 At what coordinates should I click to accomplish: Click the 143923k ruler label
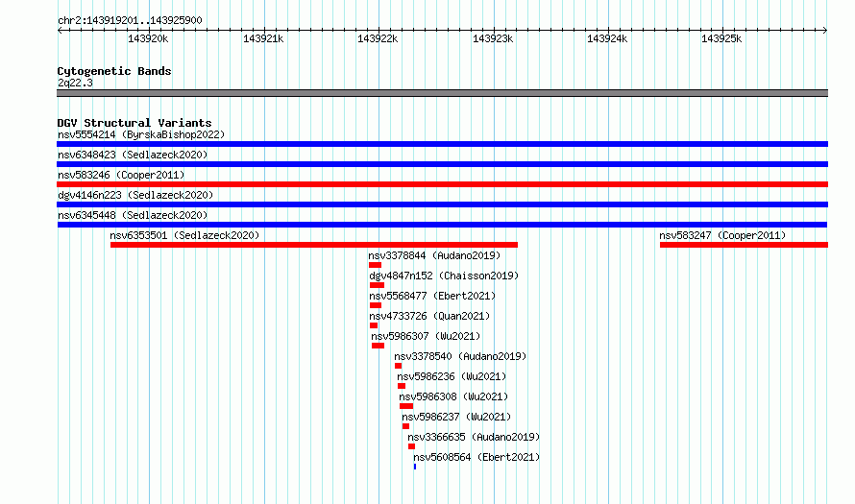coord(493,38)
